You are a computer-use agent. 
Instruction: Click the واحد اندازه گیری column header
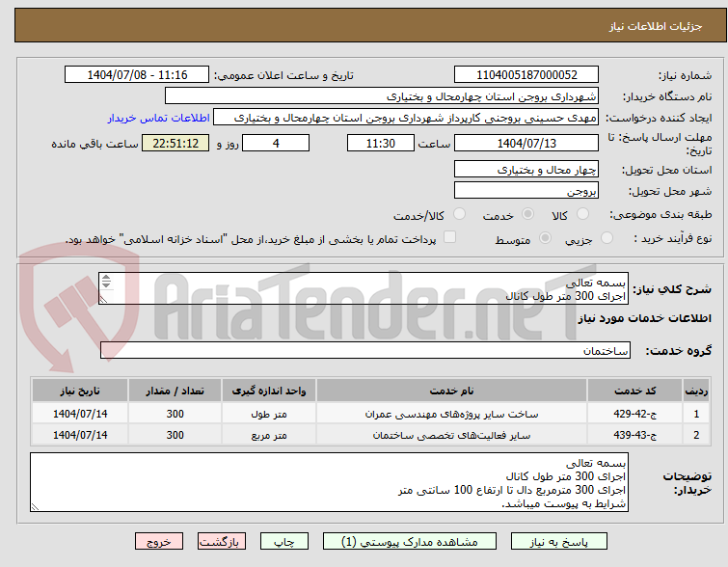click(x=269, y=391)
